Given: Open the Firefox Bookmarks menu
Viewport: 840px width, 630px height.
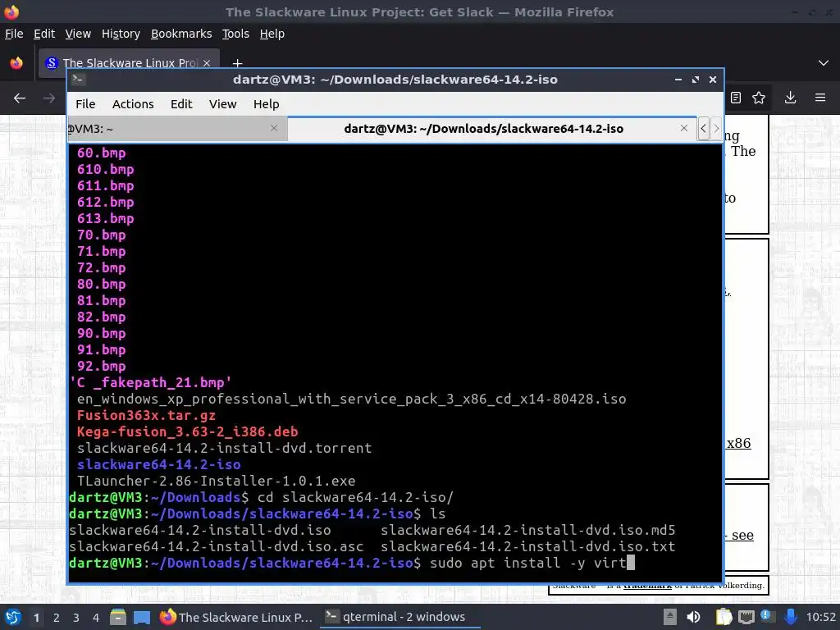Looking at the screenshot, I should (x=181, y=34).
